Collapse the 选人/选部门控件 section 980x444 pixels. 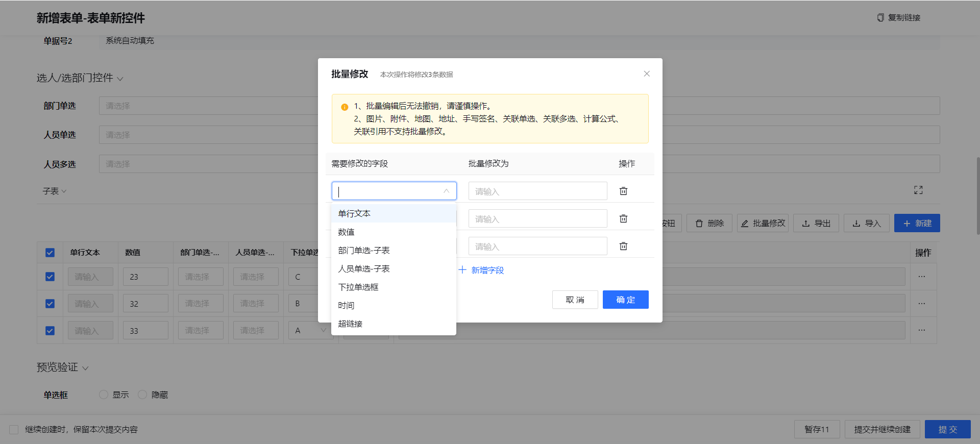coord(120,79)
